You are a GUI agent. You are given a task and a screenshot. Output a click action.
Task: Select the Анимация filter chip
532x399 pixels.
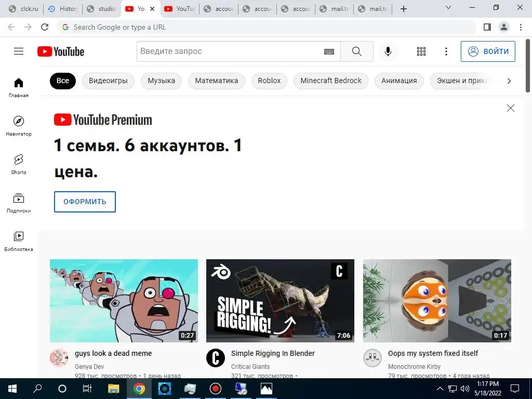coord(399,81)
